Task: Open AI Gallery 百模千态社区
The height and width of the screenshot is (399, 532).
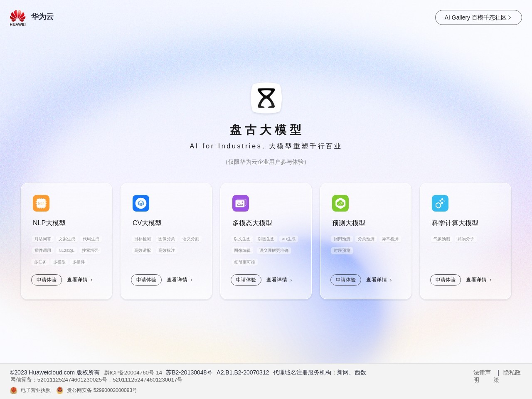Action: coord(478,17)
